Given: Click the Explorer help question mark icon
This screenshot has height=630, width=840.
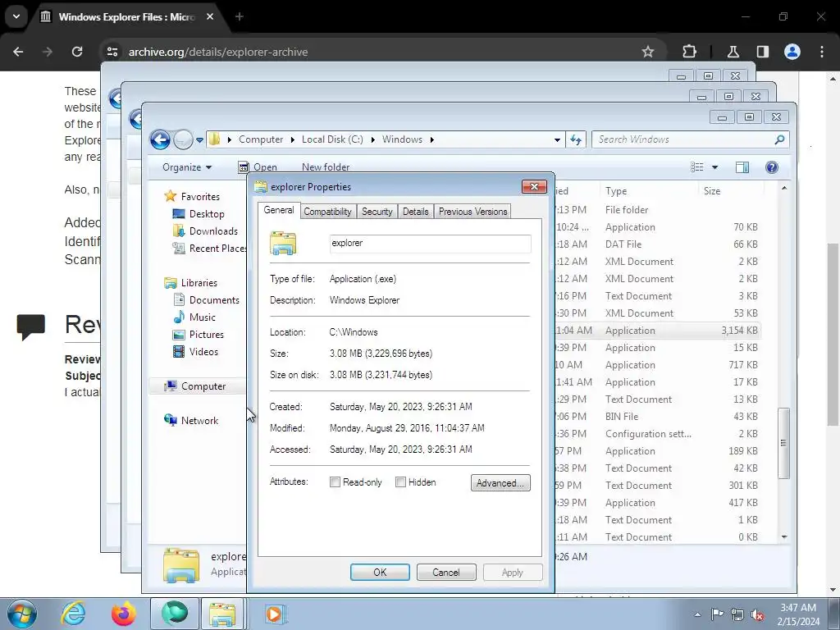Looking at the screenshot, I should 771,167.
